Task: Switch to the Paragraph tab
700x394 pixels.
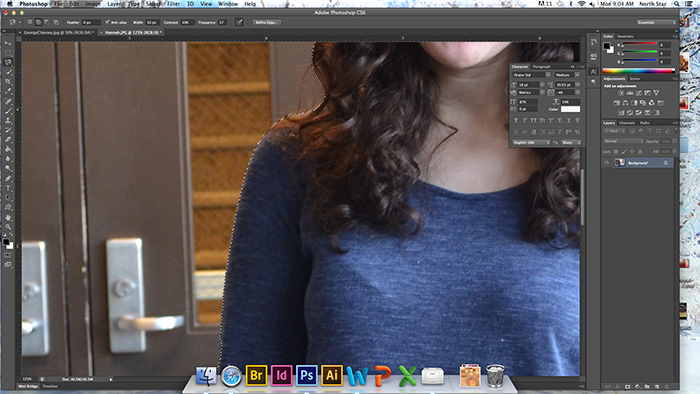Action: 542,66
